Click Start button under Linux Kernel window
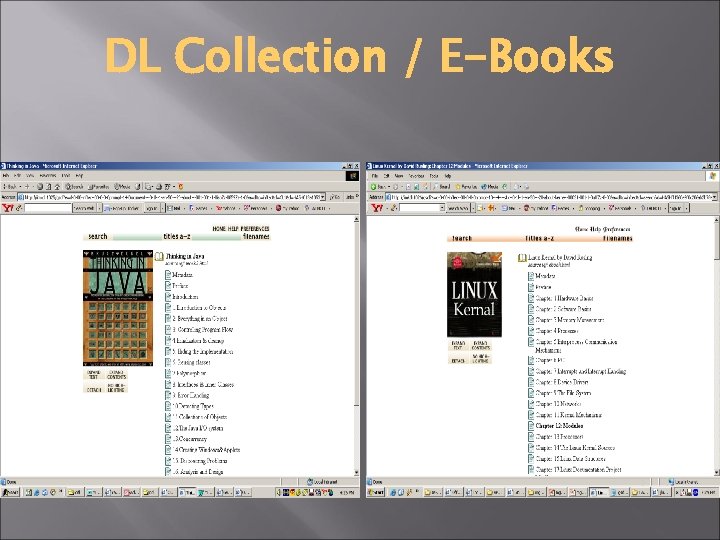The height and width of the screenshot is (540, 720). [376, 493]
